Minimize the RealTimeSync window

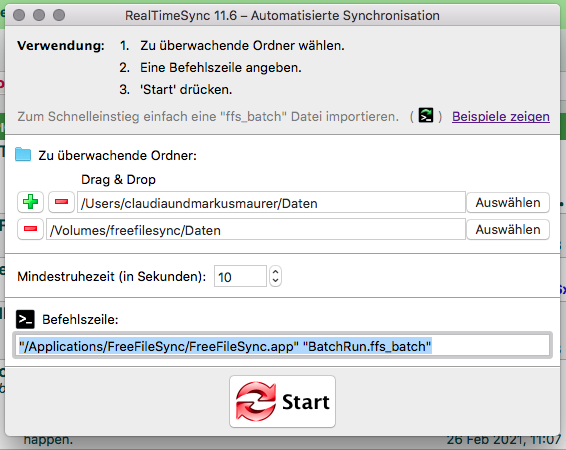[x=39, y=15]
